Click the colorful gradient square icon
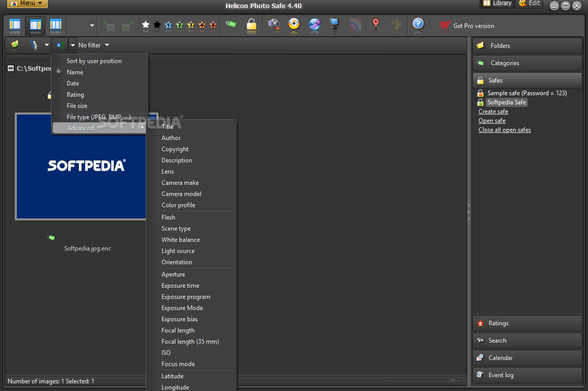Image resolution: width=588 pixels, height=391 pixels. 355,24
